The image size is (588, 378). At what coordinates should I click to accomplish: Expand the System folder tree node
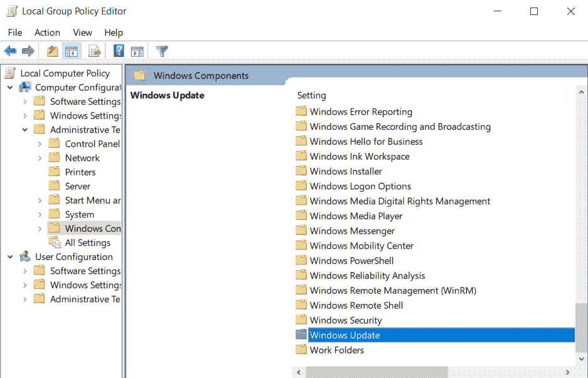click(40, 215)
